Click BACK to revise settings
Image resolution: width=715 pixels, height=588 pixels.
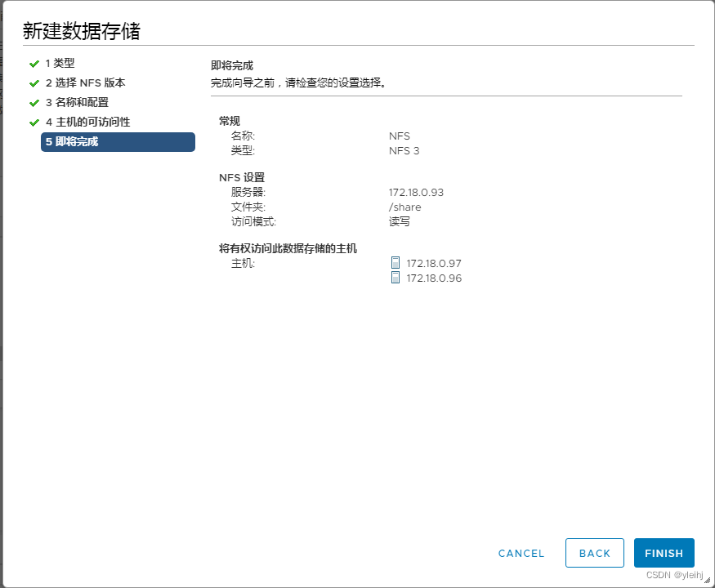tap(595, 553)
